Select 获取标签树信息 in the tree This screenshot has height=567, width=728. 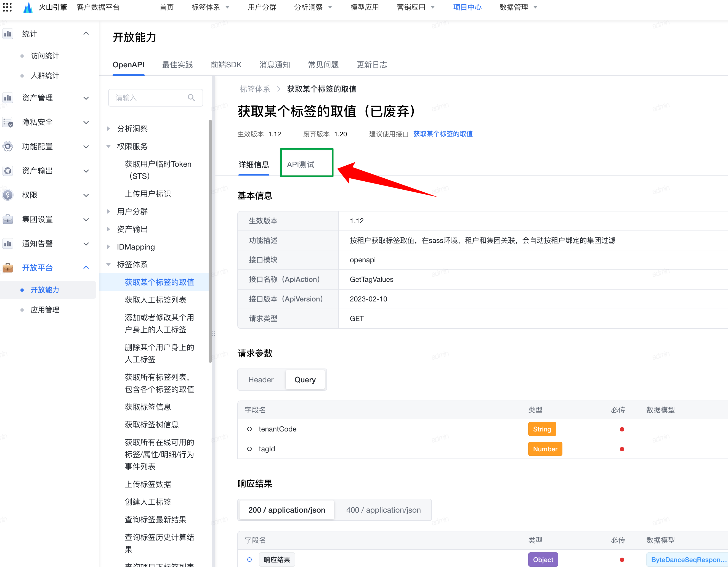click(x=152, y=425)
